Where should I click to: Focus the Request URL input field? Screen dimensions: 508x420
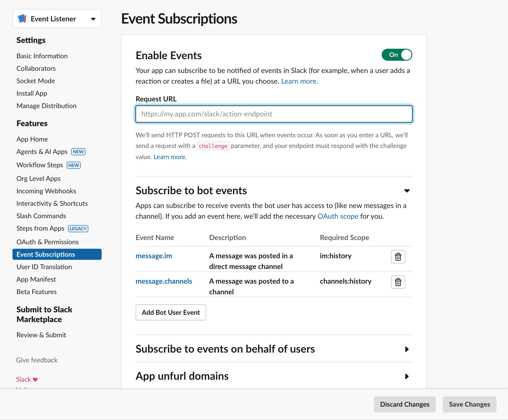tap(274, 114)
